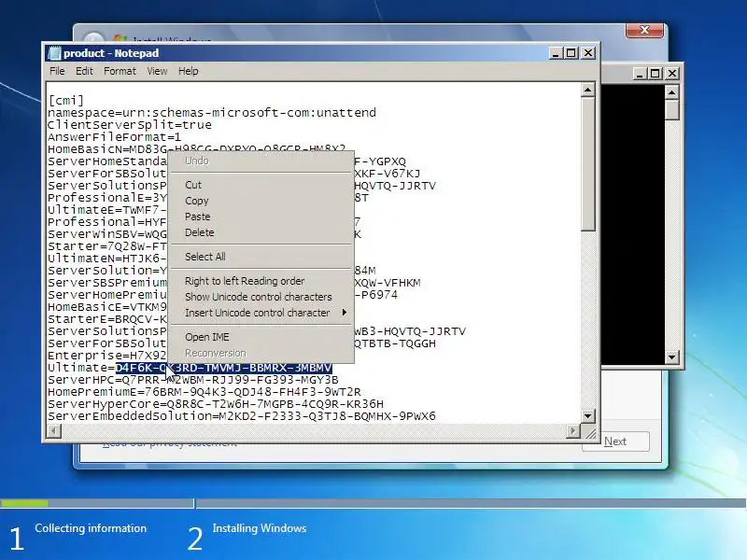Open the Edit menu in Notepad
This screenshot has height=560, width=747.
point(84,71)
